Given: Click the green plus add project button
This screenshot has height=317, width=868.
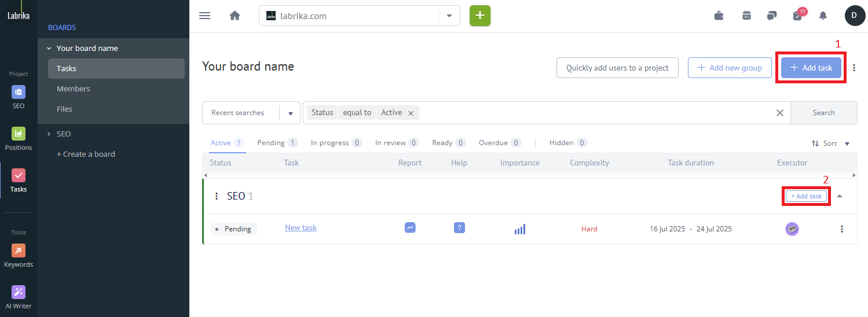Looking at the screenshot, I should point(479,16).
